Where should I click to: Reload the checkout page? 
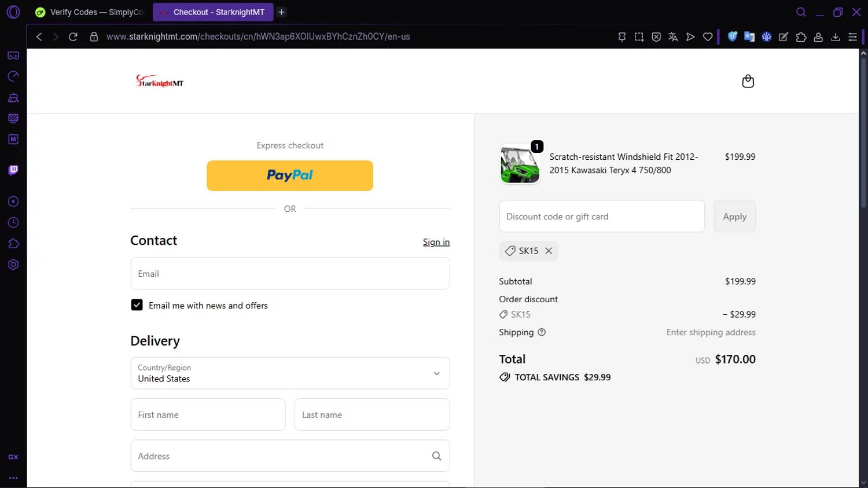pyautogui.click(x=73, y=36)
